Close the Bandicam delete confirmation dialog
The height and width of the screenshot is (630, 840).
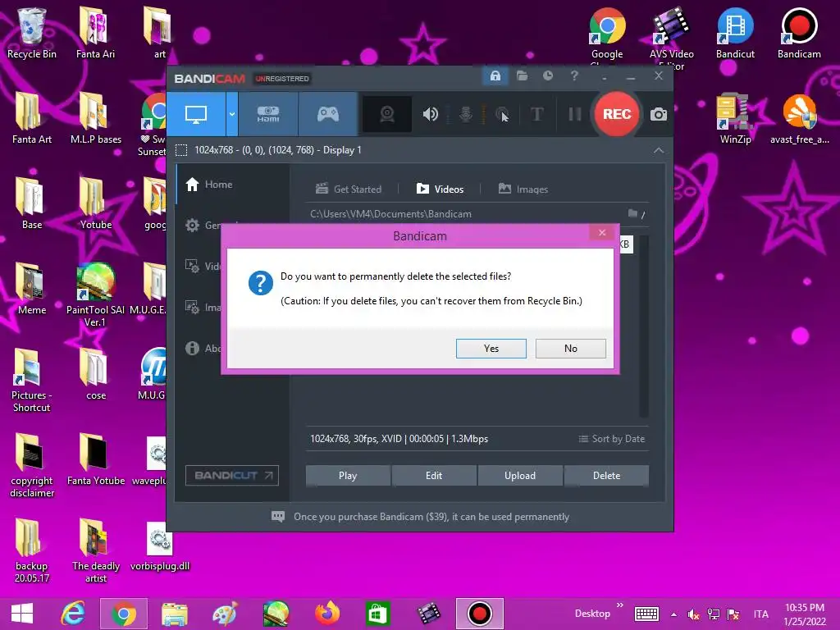(602, 232)
